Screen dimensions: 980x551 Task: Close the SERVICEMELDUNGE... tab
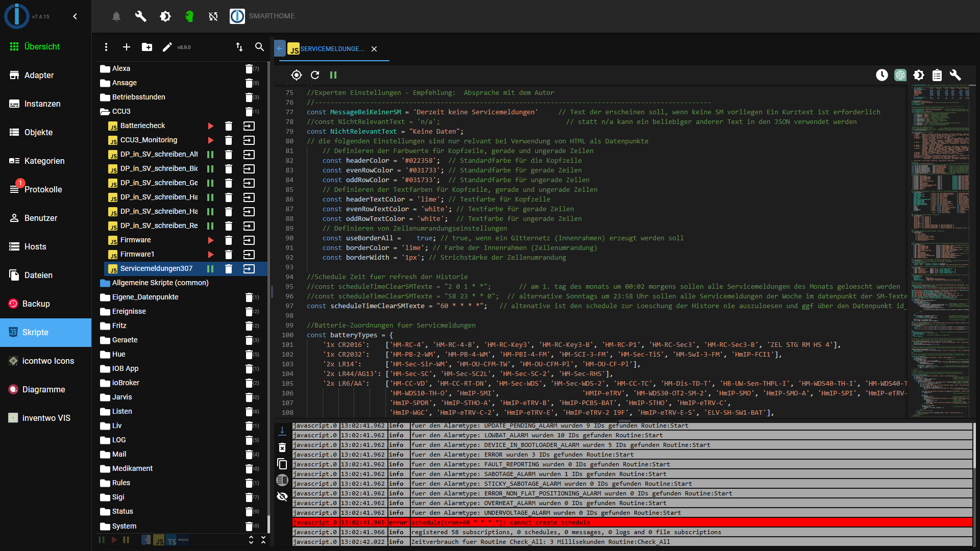click(374, 49)
